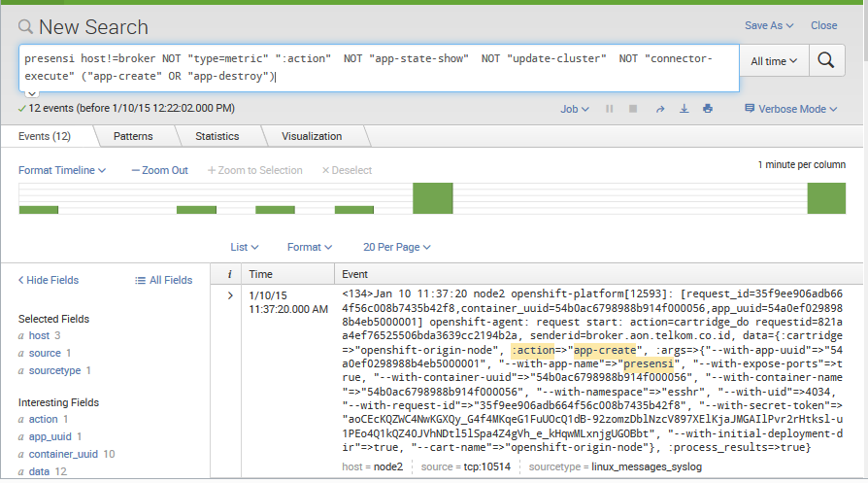Image resolution: width=868 pixels, height=483 pixels.
Task: Export search results download icon
Action: [x=684, y=109]
